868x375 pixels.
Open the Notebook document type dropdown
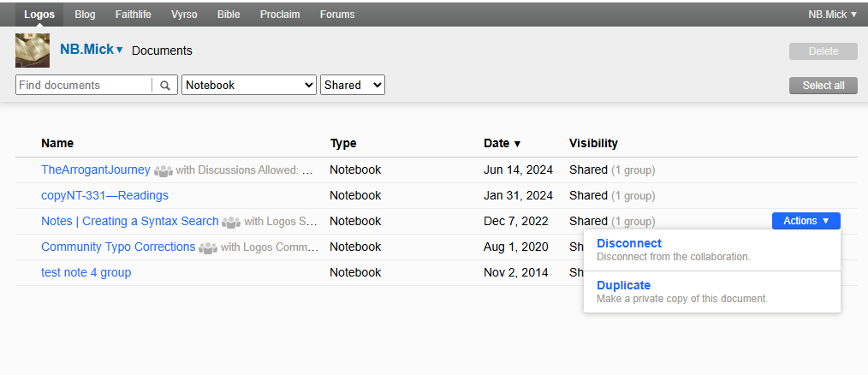(x=249, y=85)
